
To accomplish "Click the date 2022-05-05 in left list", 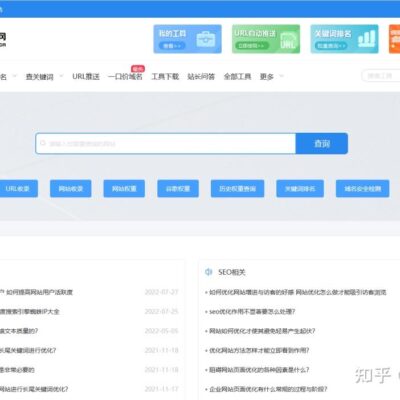I will [161, 331].
